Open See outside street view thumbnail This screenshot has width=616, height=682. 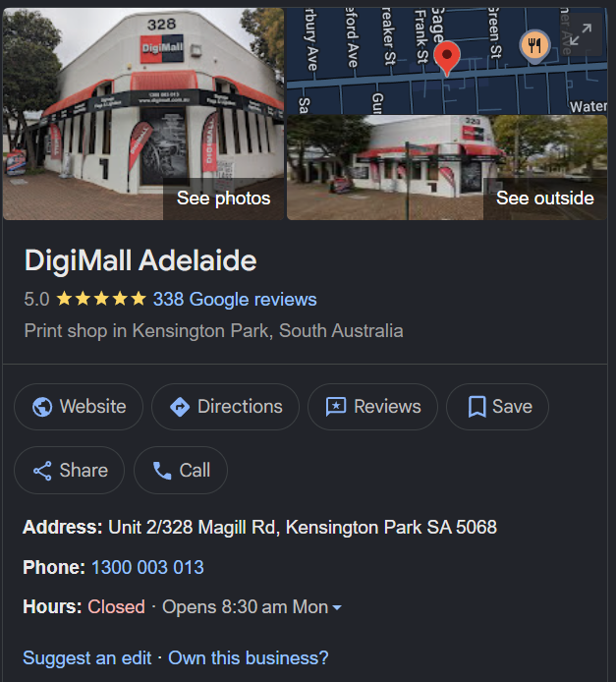pyautogui.click(x=447, y=167)
